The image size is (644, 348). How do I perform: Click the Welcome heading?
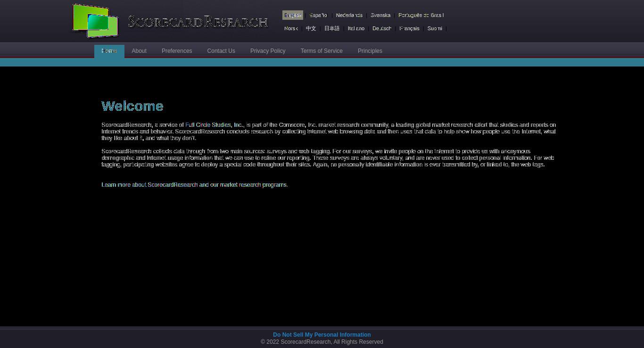point(132,106)
